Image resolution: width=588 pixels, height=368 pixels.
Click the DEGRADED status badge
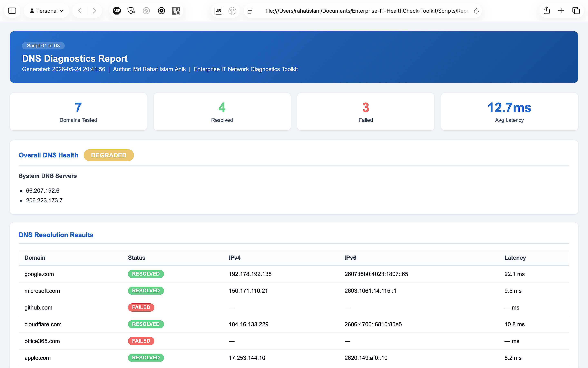(109, 155)
